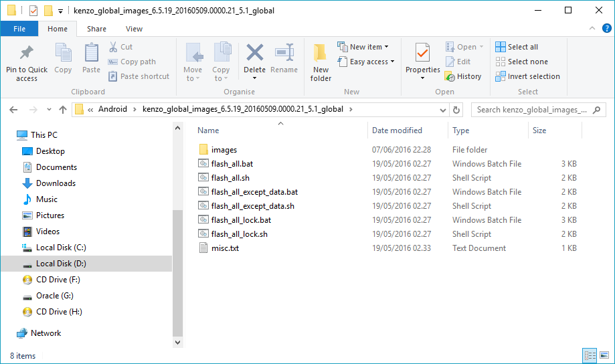Switch to Large icons view in status bar

point(604,355)
